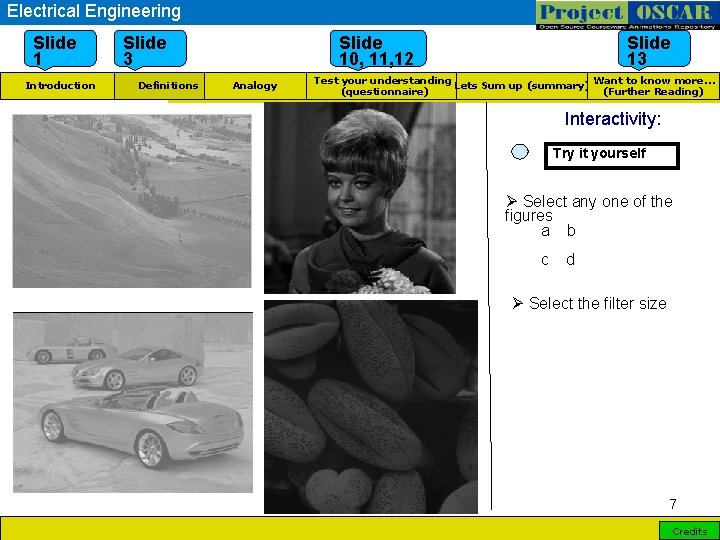Click the Slide 10, 11, 12 callout
The image size is (720, 540).
378,50
